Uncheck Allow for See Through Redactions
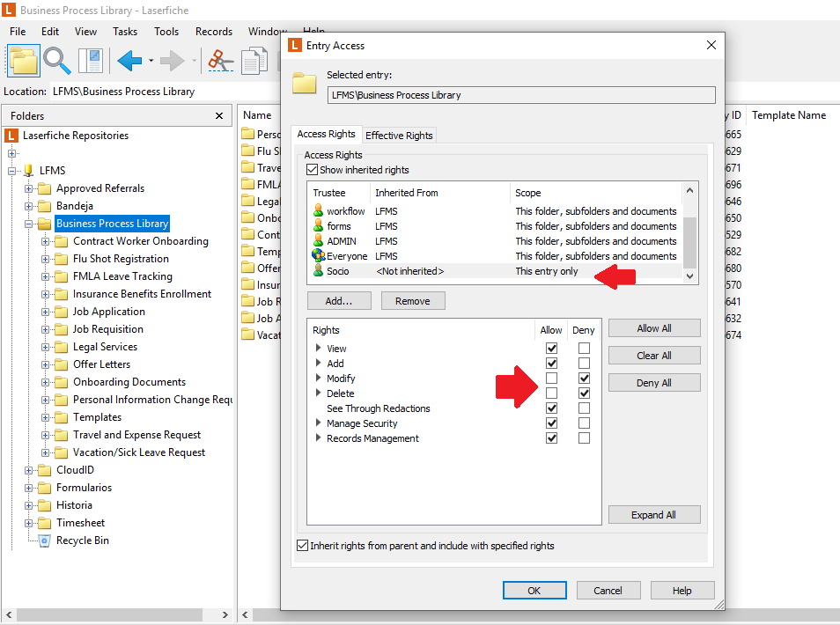The image size is (840, 625). click(x=551, y=408)
